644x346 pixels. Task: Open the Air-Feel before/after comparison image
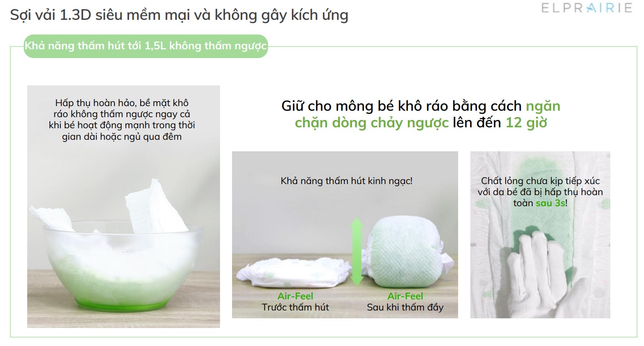[x=345, y=235]
